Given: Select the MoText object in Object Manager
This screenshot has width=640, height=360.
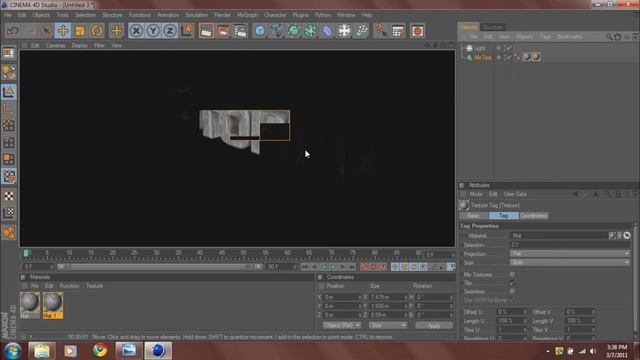Looking at the screenshot, I should (x=482, y=58).
